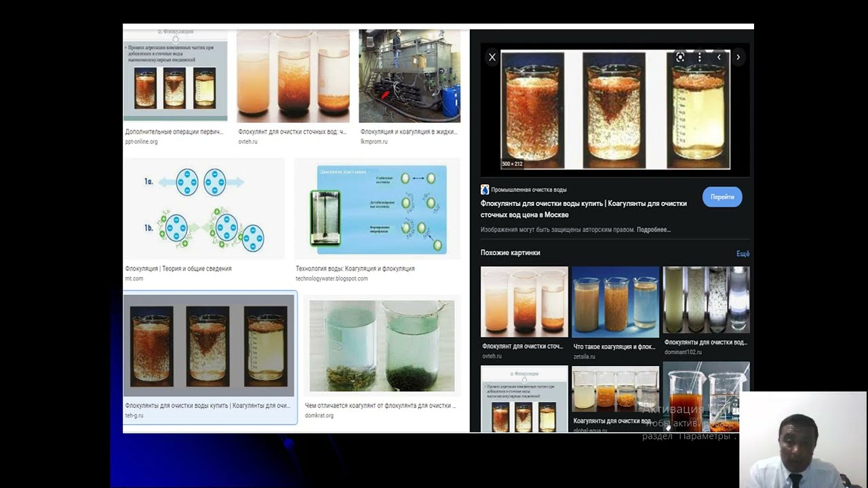Open the domkrat.org two jars thumbnail
Viewport: 868px width, 488px height.
(382, 346)
